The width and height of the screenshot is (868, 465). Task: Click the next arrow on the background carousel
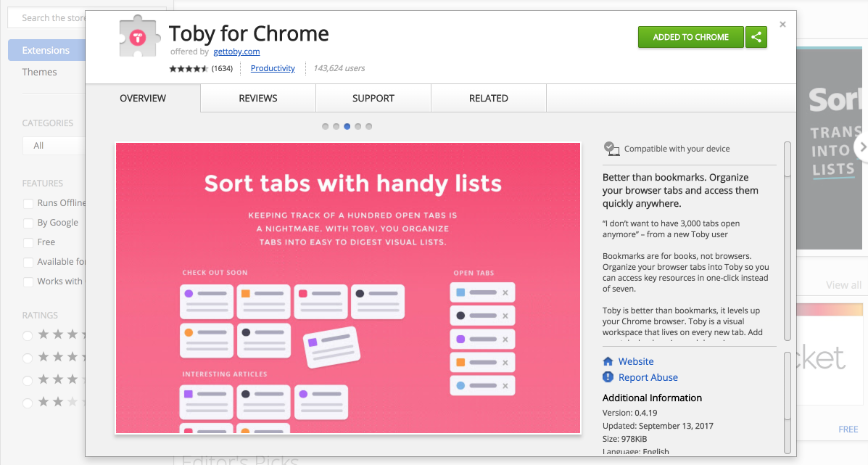pyautogui.click(x=862, y=147)
